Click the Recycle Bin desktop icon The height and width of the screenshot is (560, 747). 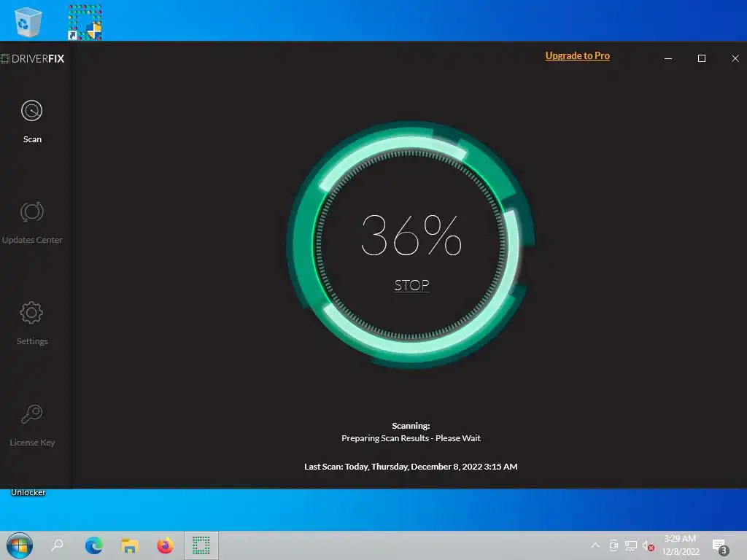coord(28,22)
